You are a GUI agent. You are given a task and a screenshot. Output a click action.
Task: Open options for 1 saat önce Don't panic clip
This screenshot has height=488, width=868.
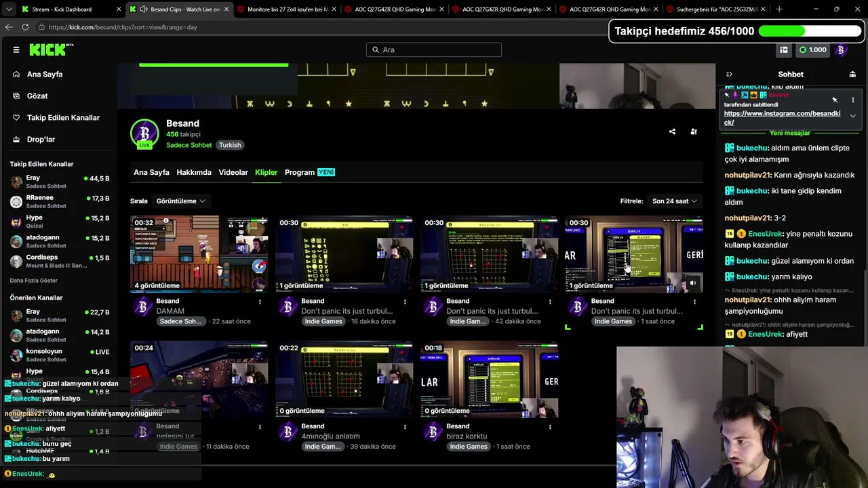[694, 302]
